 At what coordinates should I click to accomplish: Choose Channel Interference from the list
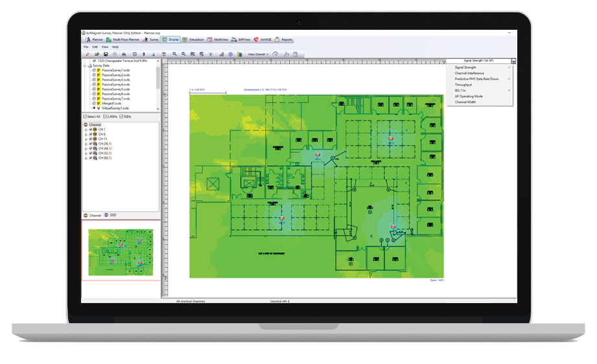pyautogui.click(x=469, y=73)
